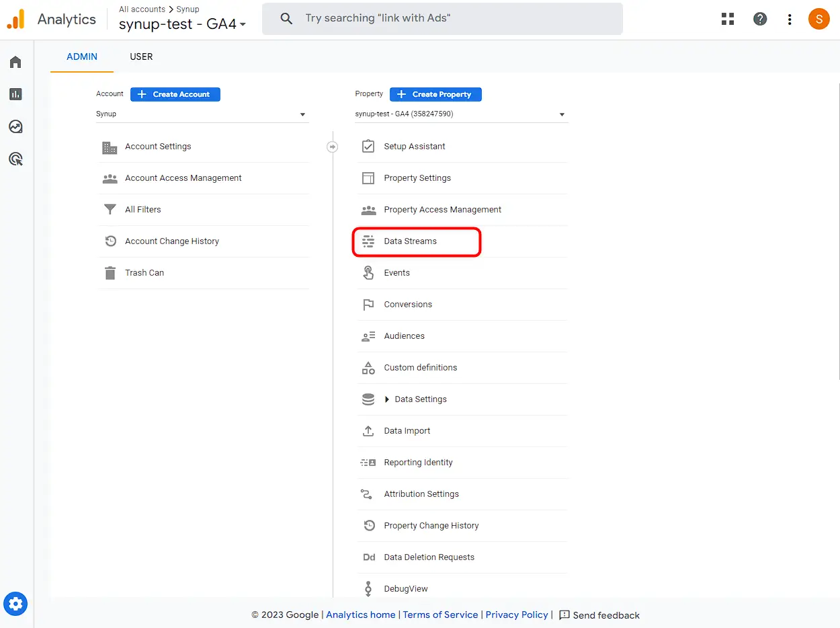The width and height of the screenshot is (840, 628).
Task: Open the Google apps grid icon
Action: 728,19
